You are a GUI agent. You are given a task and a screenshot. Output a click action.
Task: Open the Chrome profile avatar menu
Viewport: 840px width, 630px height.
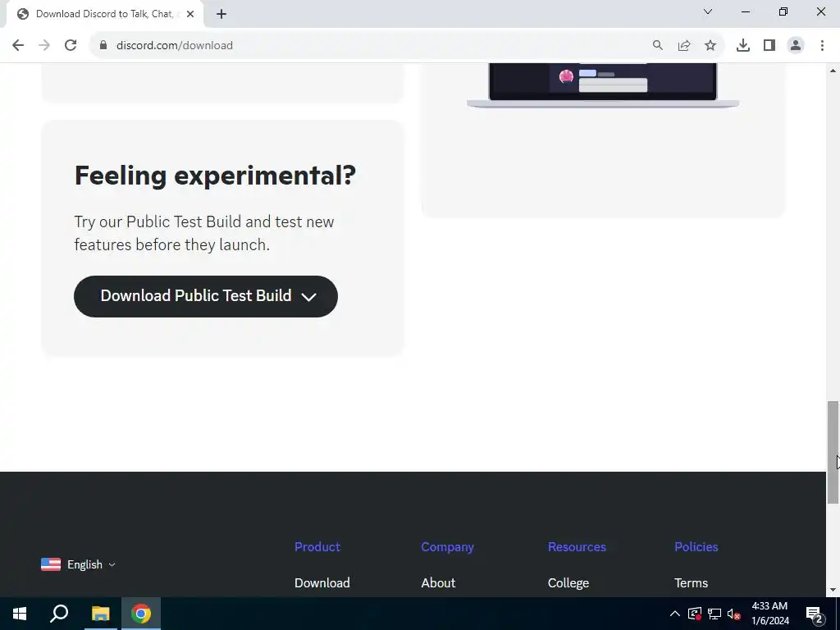pyautogui.click(x=796, y=46)
